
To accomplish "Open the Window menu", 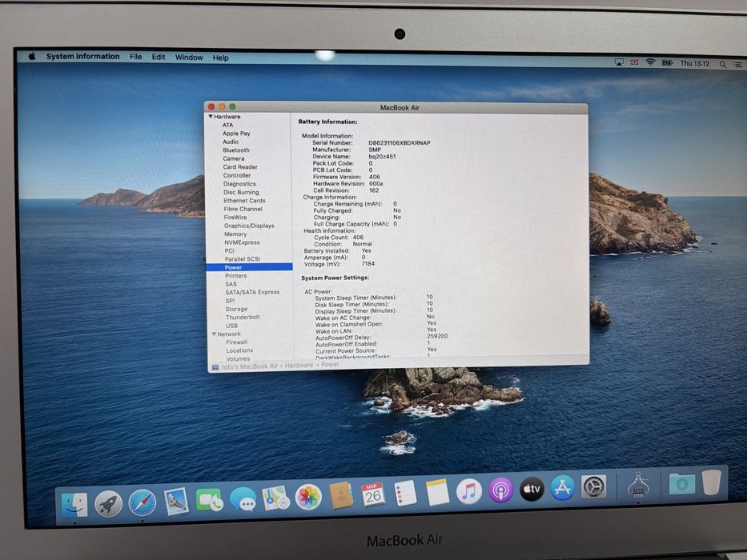I will 189,57.
